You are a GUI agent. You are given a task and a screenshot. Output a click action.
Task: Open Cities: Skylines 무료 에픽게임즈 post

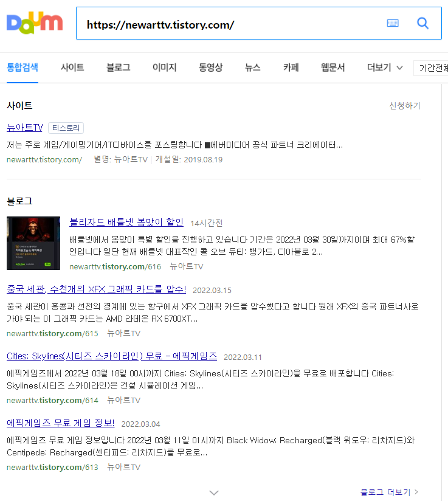click(112, 356)
